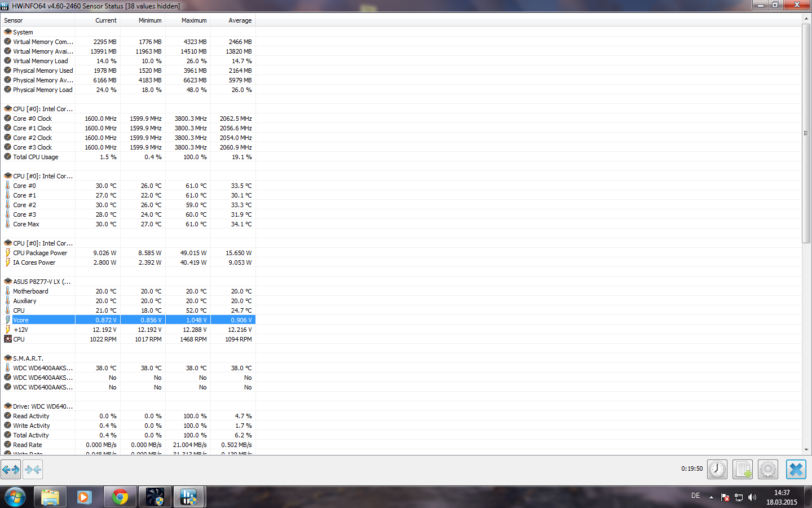Select the IA Cores Power row

click(x=129, y=262)
